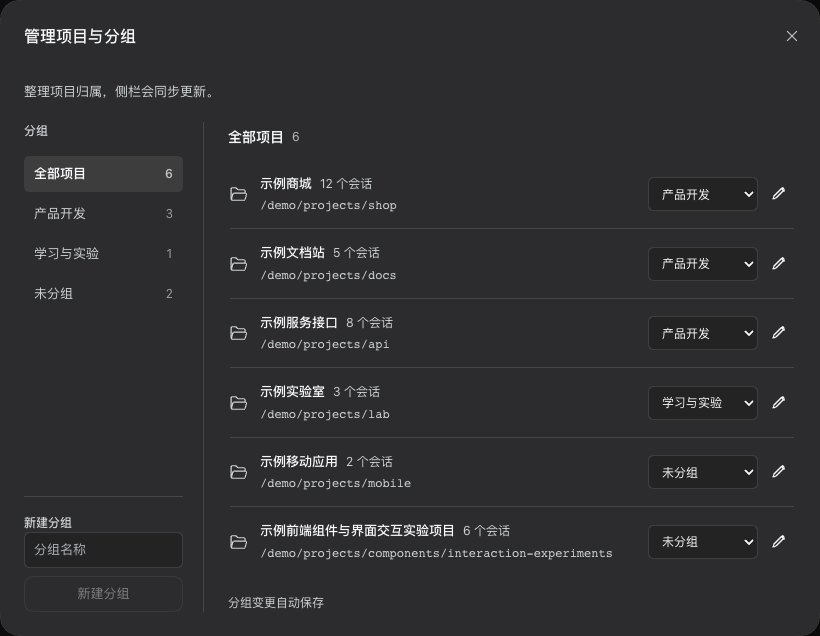The image size is (820, 636).
Task: Click the folder icon of the interaction-experiments project
Action: click(238, 542)
